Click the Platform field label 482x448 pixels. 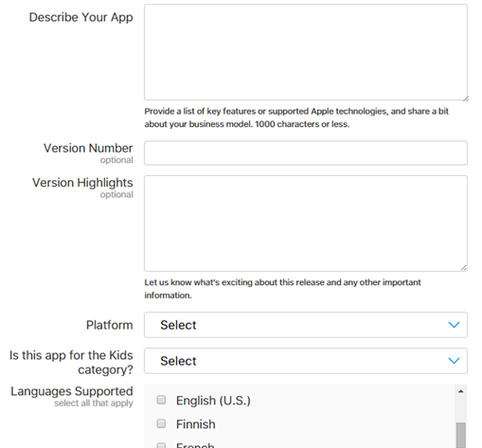[110, 325]
